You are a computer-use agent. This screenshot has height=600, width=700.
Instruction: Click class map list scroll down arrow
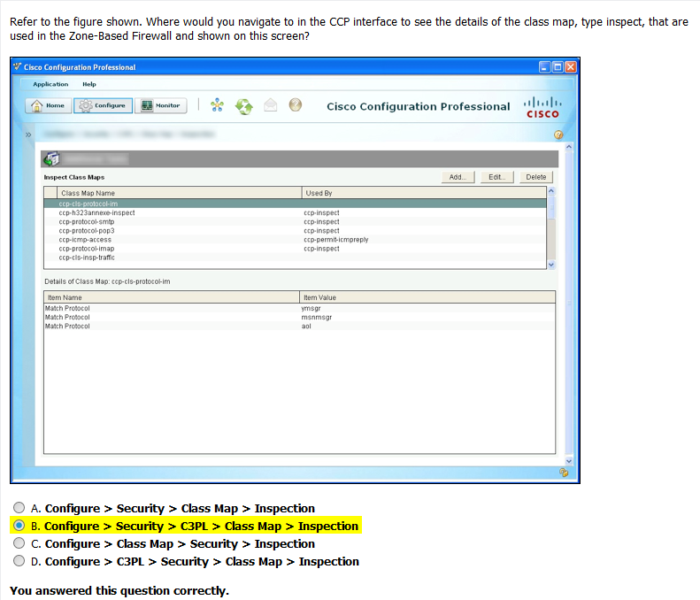pos(551,265)
